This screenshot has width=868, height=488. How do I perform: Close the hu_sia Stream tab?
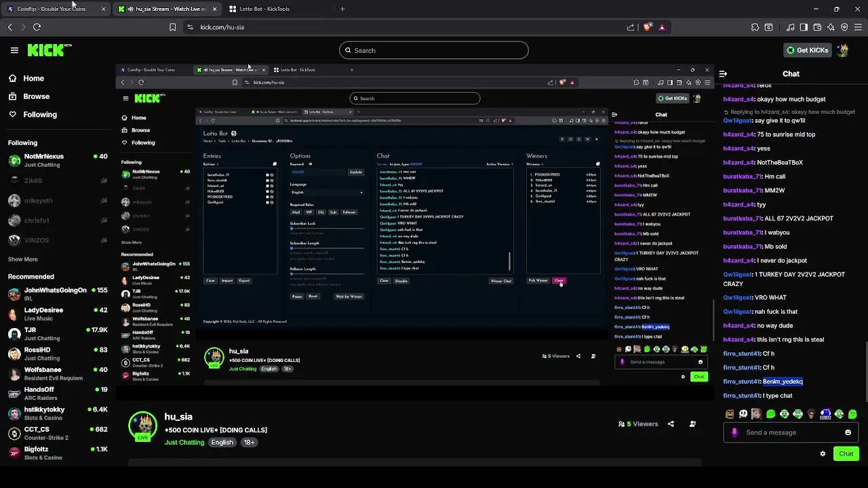click(x=214, y=9)
